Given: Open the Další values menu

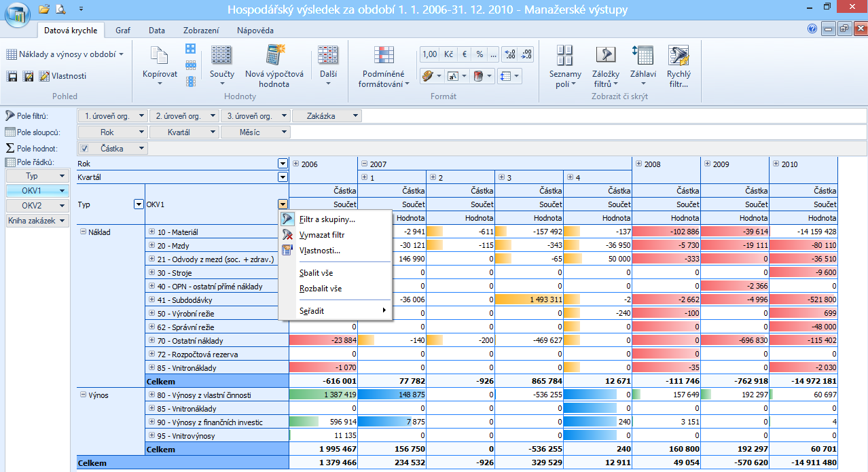Looking at the screenshot, I should click(329, 66).
